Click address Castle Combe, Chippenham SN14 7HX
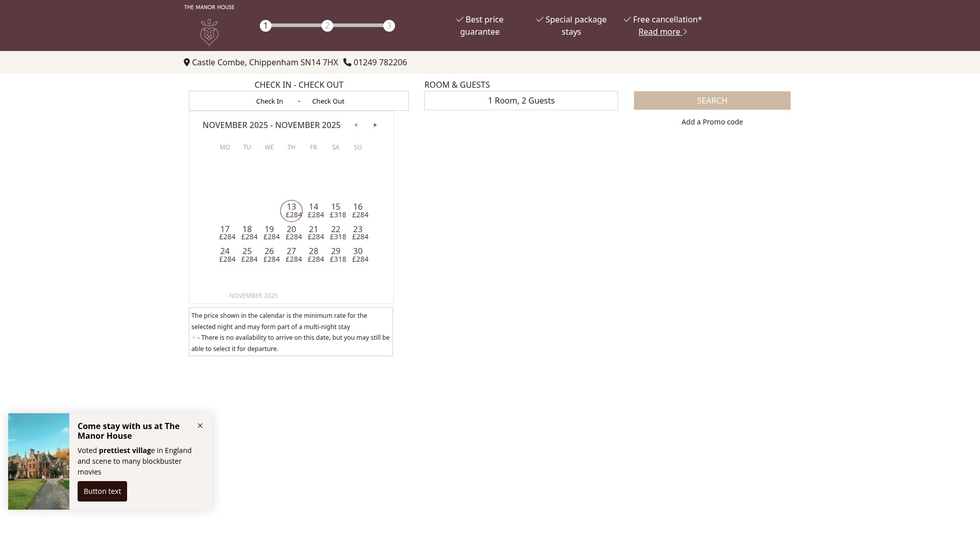 click(265, 62)
